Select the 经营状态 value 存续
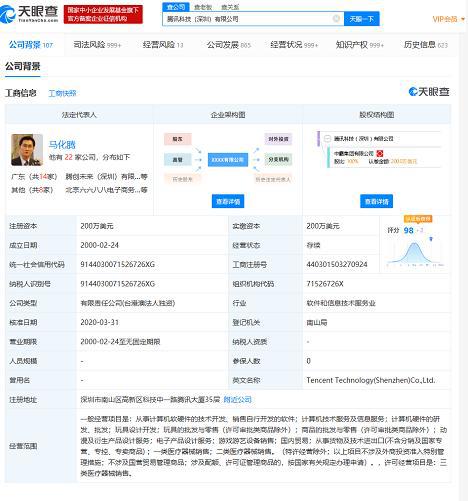468x501 pixels. click(x=313, y=245)
